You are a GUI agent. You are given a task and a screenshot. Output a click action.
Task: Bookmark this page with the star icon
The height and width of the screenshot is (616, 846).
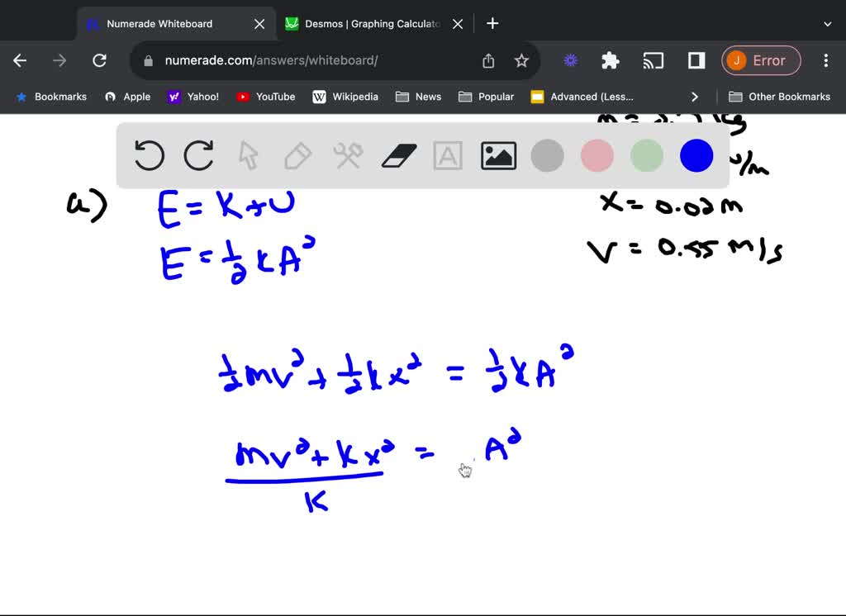521,60
